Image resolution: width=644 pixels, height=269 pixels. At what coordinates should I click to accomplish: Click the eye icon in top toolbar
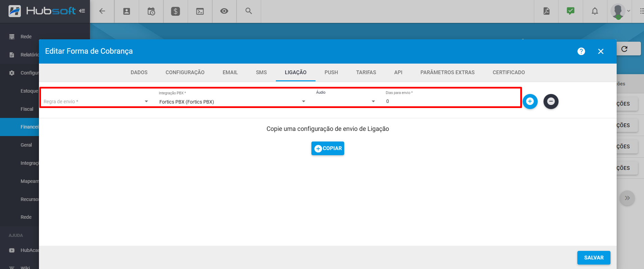[x=224, y=11]
